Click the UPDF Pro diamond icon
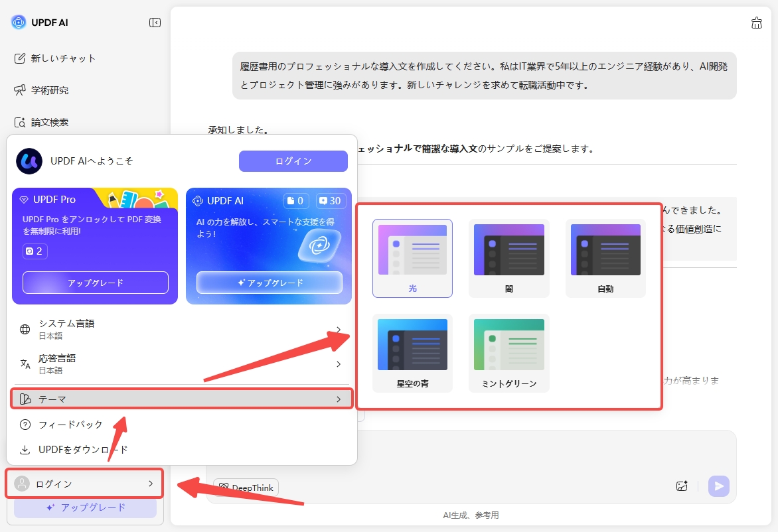 (x=24, y=200)
